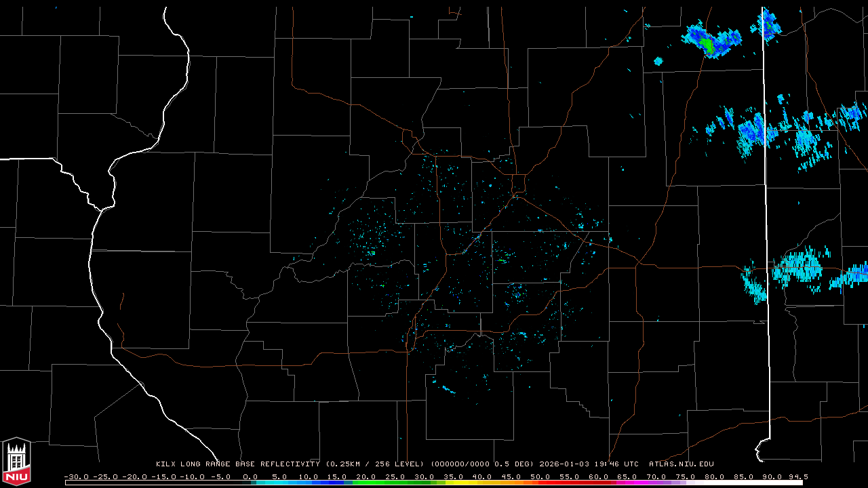The height and width of the screenshot is (488, 868).
Task: Click the 50.0 label on the scale
Action: [540, 476]
